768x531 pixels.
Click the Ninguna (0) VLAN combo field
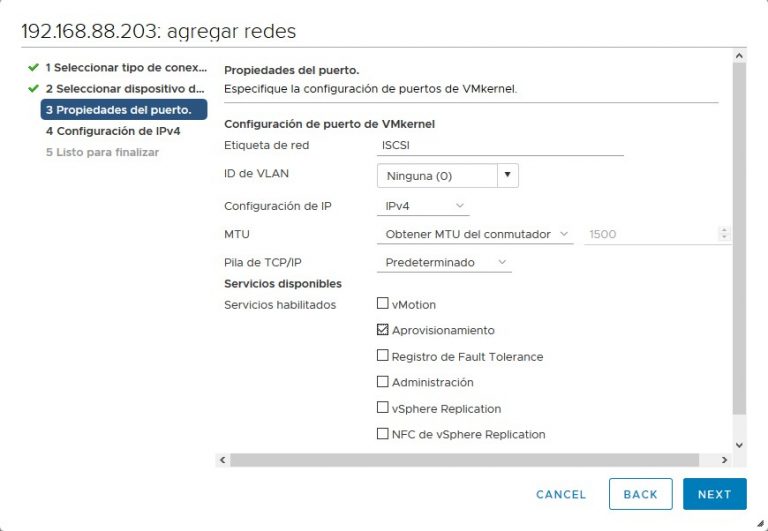pos(437,175)
